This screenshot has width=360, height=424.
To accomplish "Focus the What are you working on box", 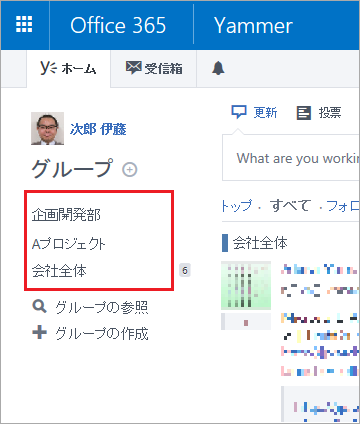I will pos(291,158).
